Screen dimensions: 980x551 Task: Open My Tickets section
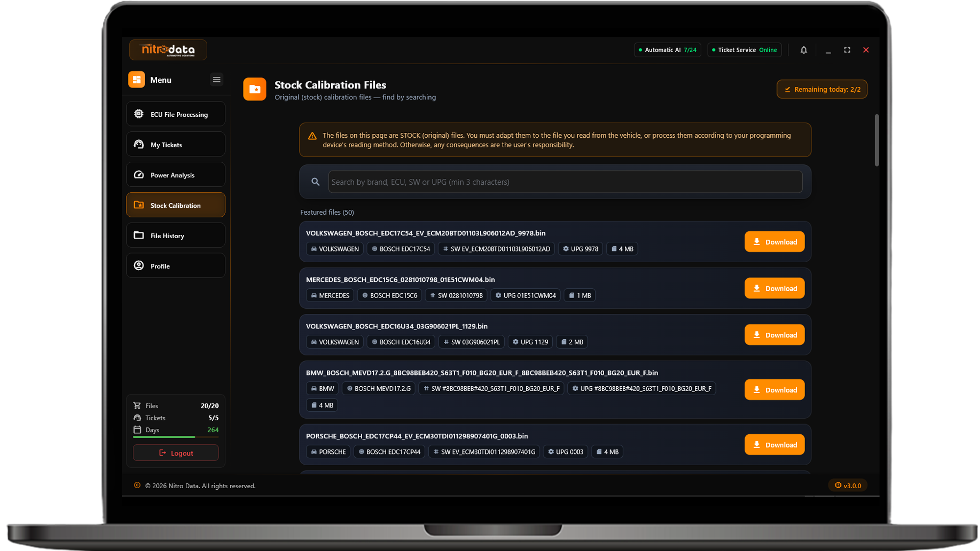[176, 145]
